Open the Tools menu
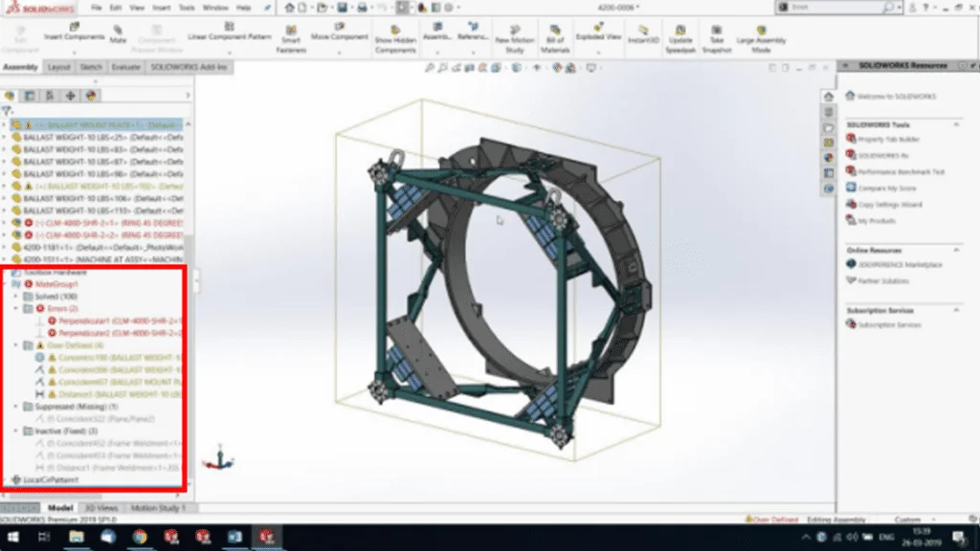The height and width of the screenshot is (551, 980). point(187,8)
